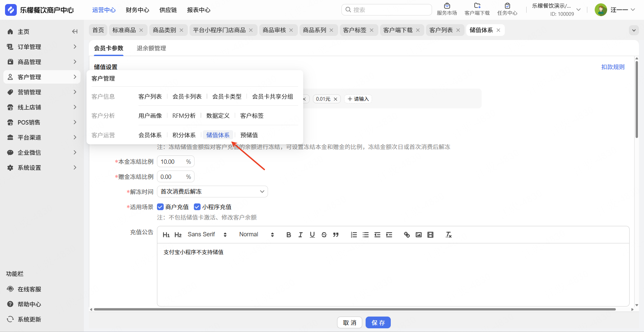Select 会员卡列表 in flyout menu
The width and height of the screenshot is (644, 332).
pos(187,97)
